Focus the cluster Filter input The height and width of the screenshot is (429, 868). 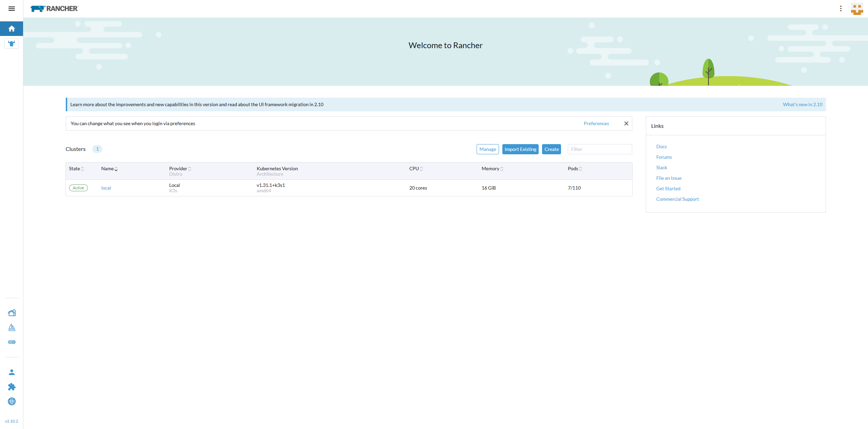click(600, 149)
